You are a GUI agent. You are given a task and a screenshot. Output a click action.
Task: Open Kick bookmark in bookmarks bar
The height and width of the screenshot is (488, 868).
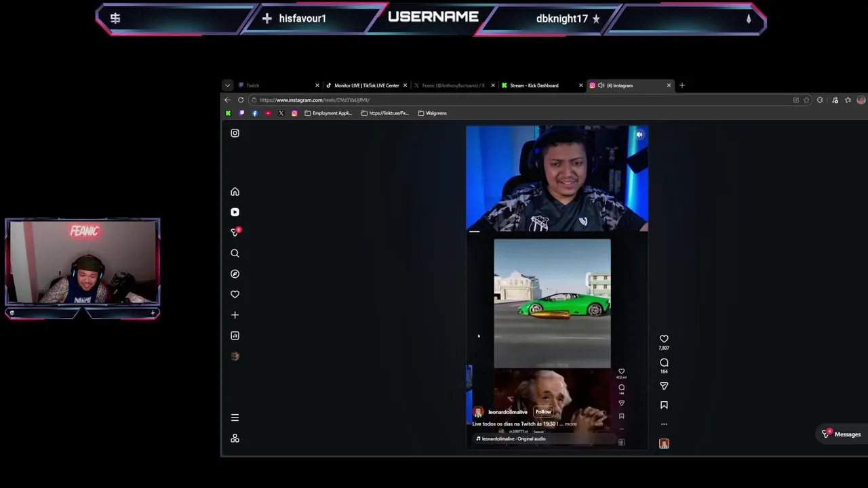pyautogui.click(x=228, y=113)
